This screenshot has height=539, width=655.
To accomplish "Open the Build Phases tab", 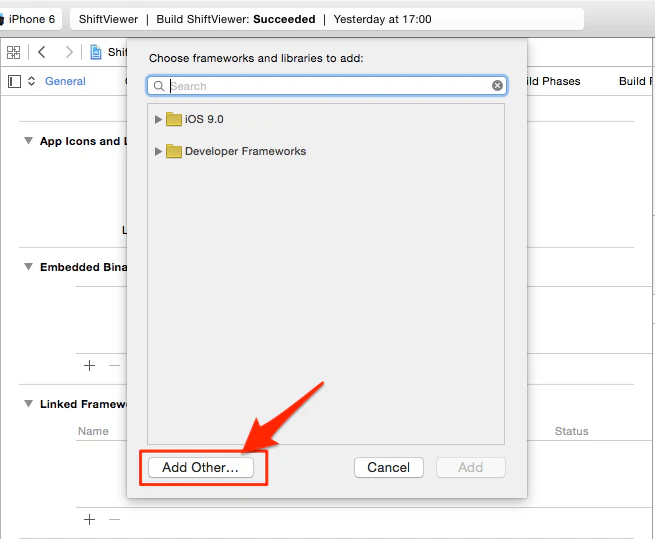I will pos(553,81).
